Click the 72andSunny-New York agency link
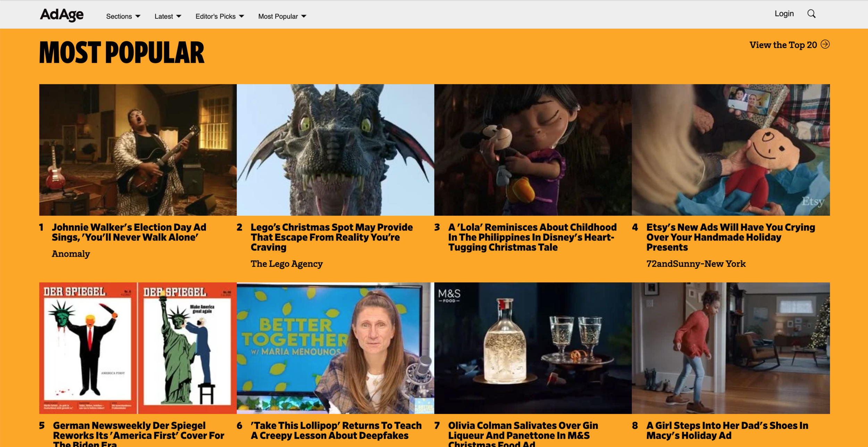 pos(696,264)
